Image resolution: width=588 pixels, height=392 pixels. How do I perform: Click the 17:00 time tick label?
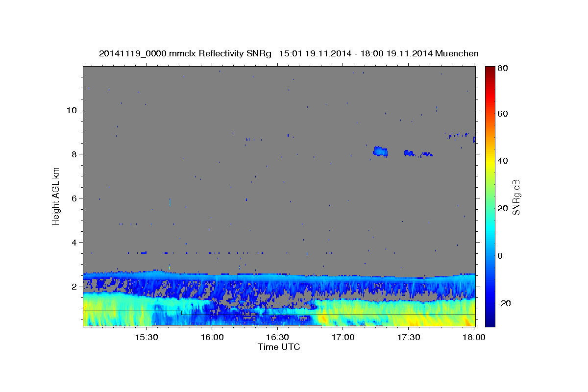343,338
